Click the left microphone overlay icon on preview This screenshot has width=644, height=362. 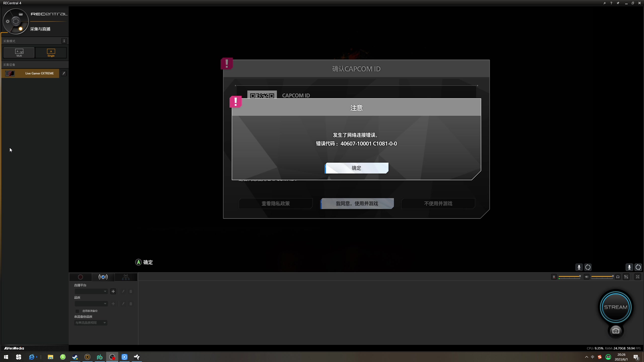coord(579,267)
